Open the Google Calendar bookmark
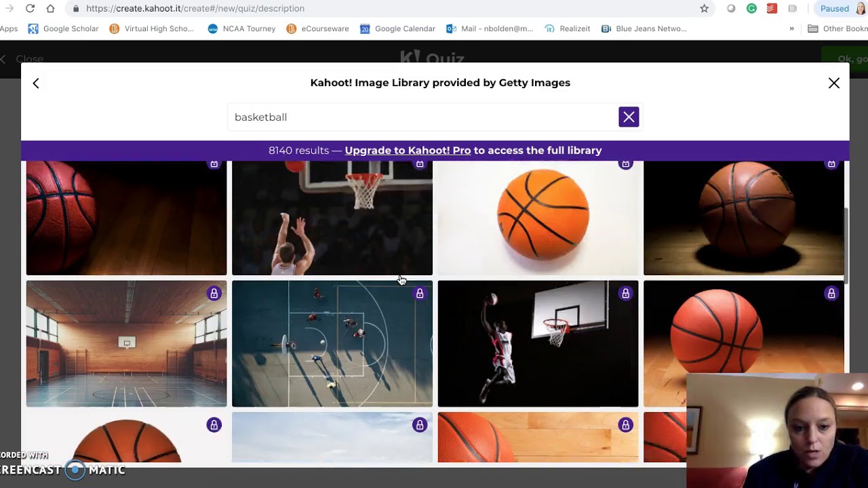This screenshot has width=868, height=488. pos(397,28)
